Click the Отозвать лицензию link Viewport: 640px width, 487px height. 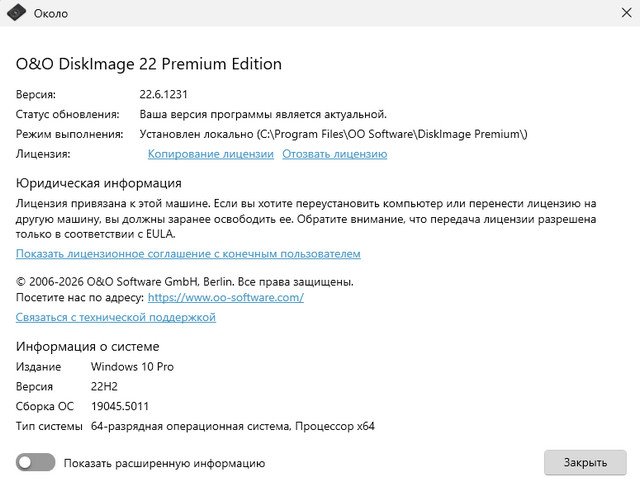click(334, 154)
